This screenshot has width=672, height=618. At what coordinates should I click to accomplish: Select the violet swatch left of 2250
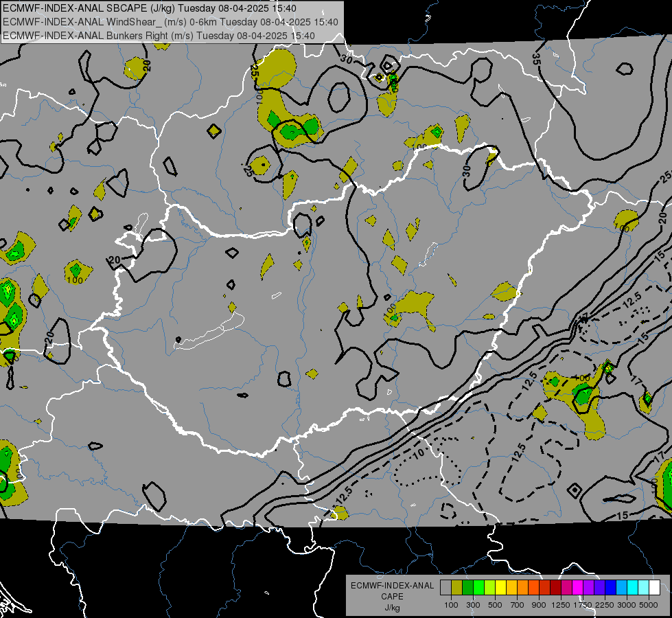pyautogui.click(x=599, y=587)
